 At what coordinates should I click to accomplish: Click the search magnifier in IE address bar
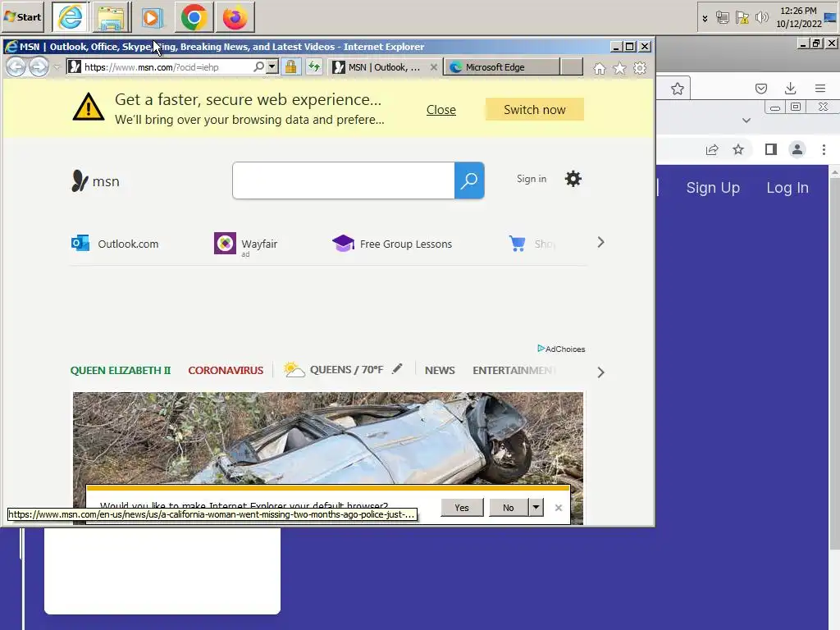pyautogui.click(x=258, y=67)
